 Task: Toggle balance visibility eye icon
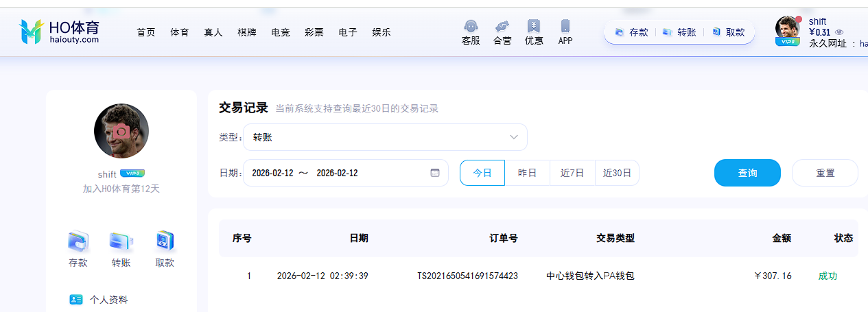click(839, 32)
